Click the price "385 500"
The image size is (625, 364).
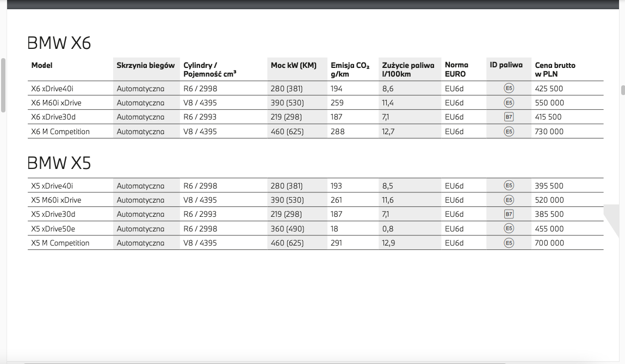(549, 214)
